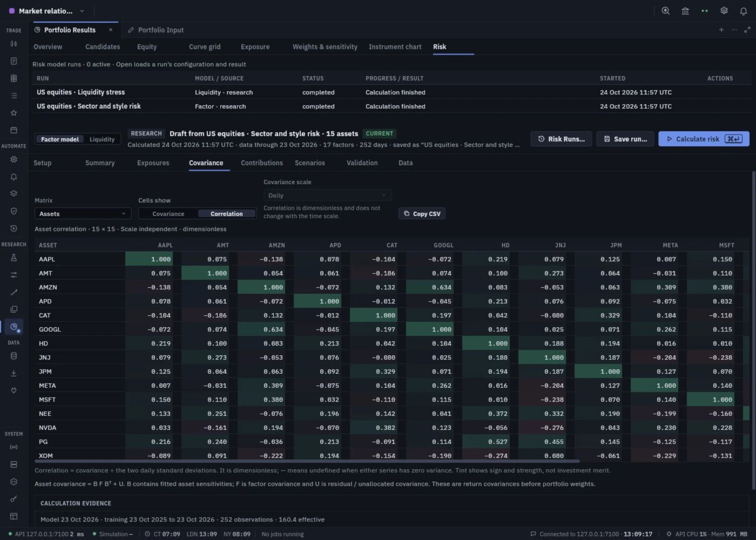Open the calendar icon in TRADE sidebar
The image size is (756, 540).
pos(13,130)
